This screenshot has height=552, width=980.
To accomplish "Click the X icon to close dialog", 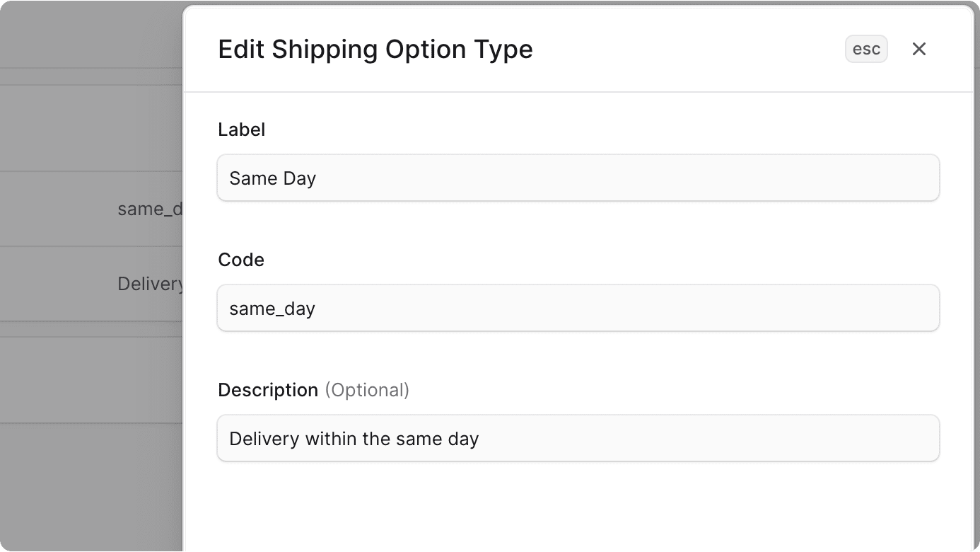I will (918, 49).
